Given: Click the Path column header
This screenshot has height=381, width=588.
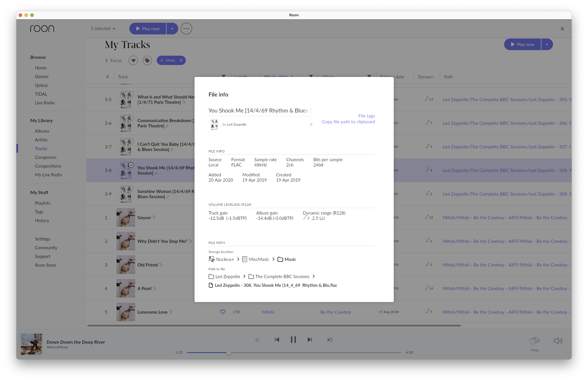Looking at the screenshot, I should 448,77.
